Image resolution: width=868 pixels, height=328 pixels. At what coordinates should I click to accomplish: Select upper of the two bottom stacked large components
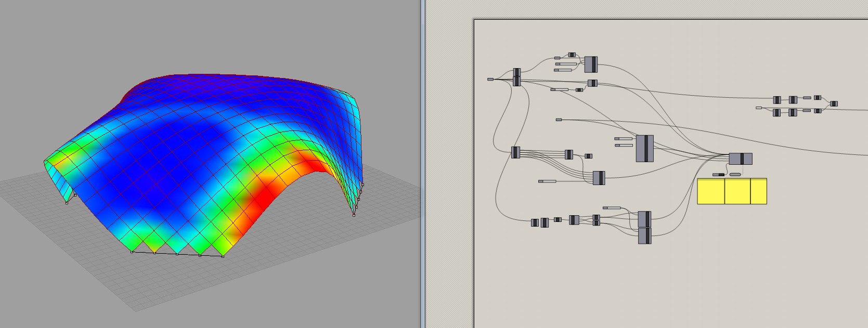tap(645, 219)
